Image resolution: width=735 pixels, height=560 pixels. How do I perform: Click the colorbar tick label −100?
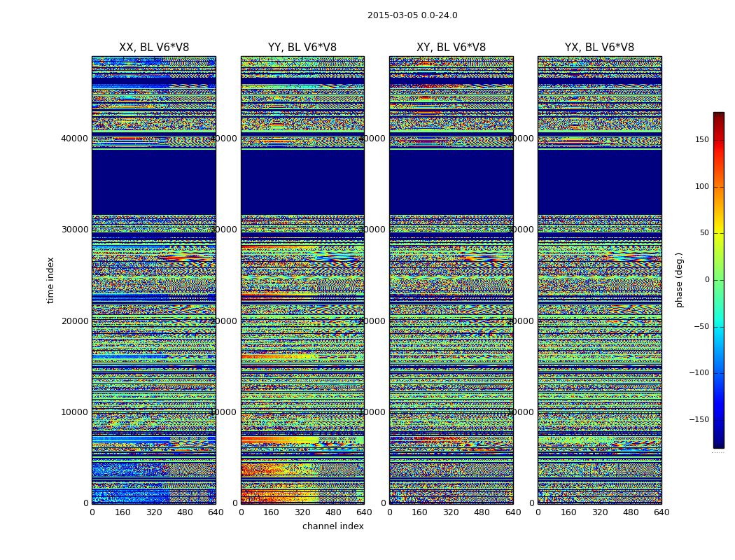click(699, 372)
